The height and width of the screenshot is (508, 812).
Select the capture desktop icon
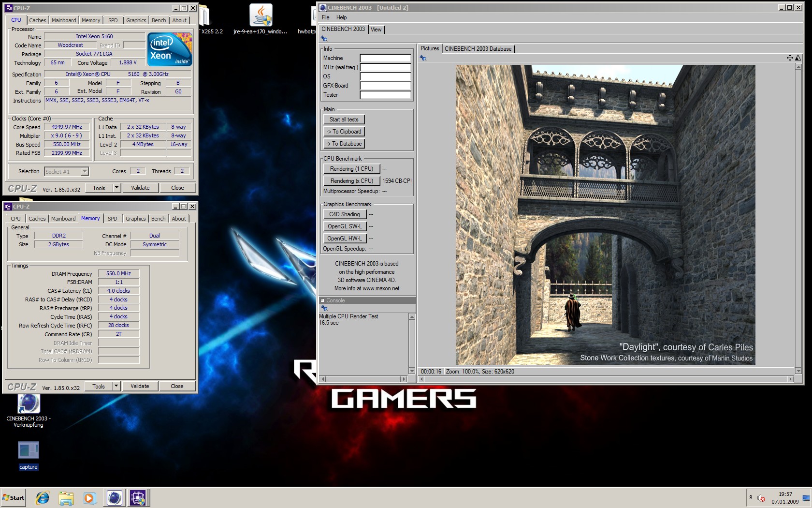point(29,455)
